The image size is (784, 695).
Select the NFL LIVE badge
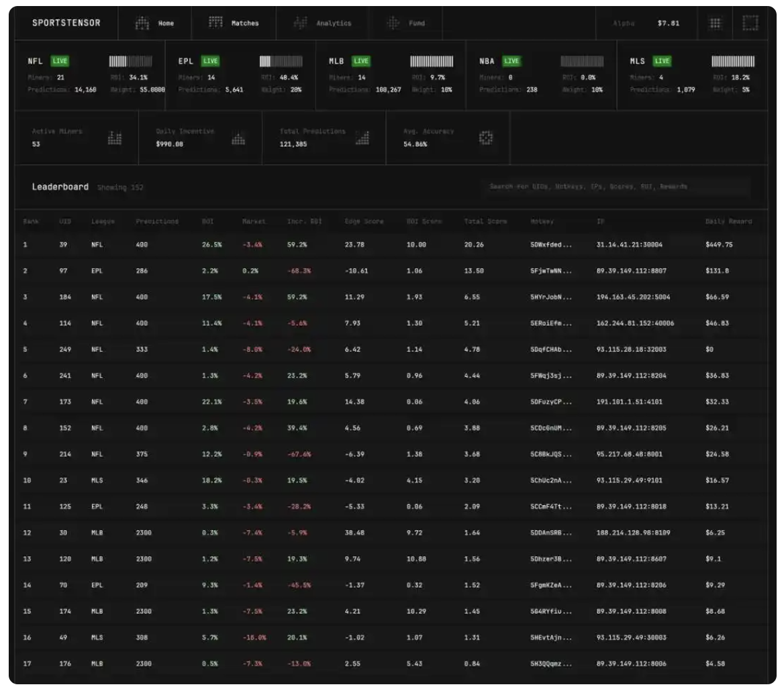[60, 61]
